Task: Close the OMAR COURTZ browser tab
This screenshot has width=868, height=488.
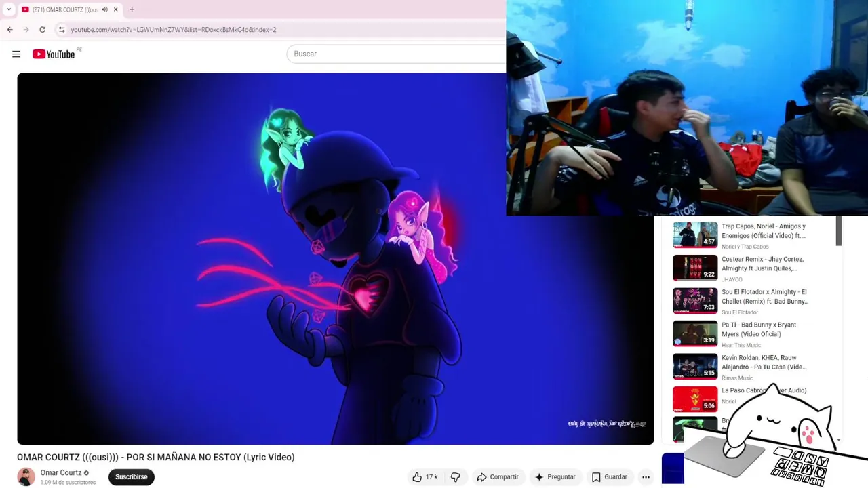Action: tap(115, 9)
